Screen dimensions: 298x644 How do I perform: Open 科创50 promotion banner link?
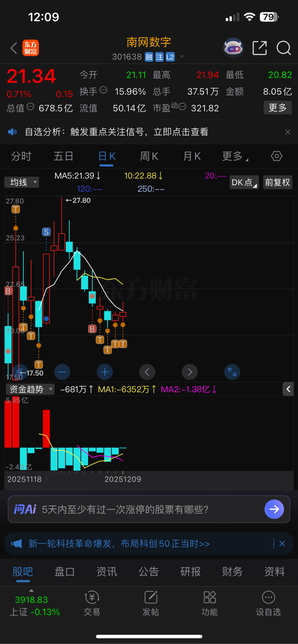(119, 544)
